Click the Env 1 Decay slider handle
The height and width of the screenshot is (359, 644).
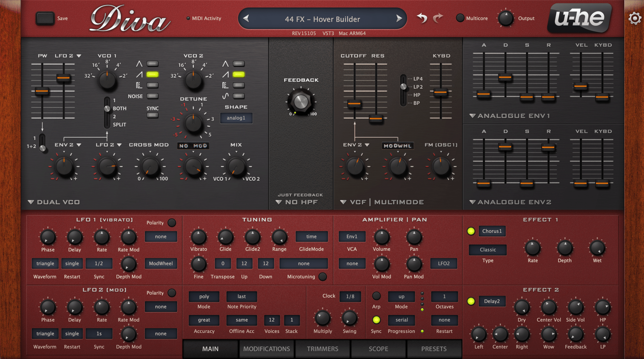(x=505, y=77)
